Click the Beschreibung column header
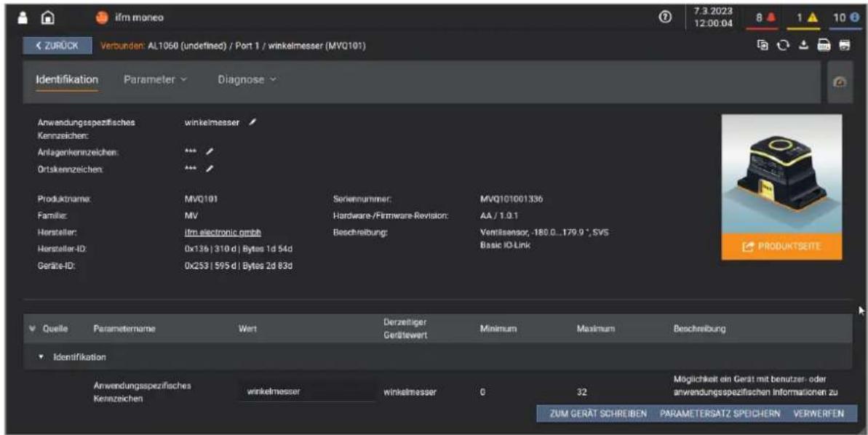Viewport: 868px width, 435px height. [699, 329]
